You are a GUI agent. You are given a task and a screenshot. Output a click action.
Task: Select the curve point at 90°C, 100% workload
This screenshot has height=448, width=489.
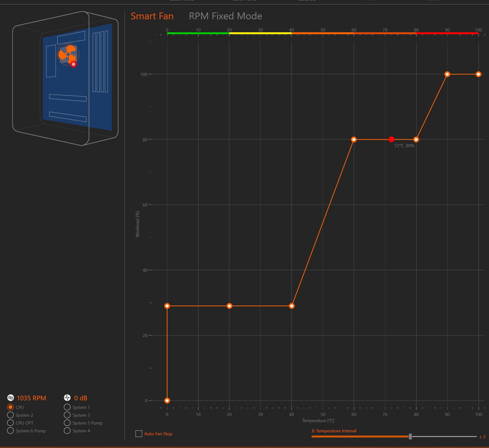tap(447, 74)
